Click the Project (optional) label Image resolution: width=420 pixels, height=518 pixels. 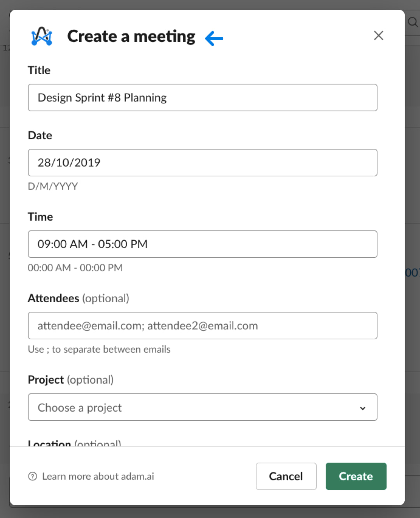point(71,380)
